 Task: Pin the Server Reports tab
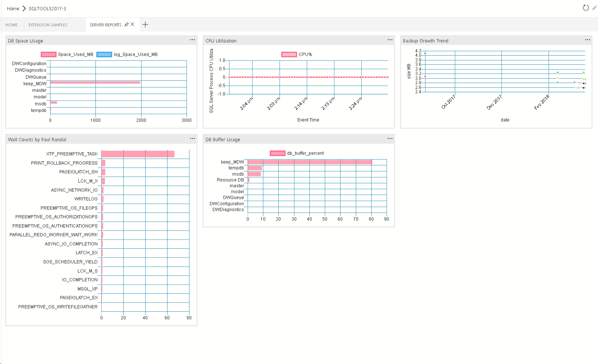pyautogui.click(x=127, y=25)
